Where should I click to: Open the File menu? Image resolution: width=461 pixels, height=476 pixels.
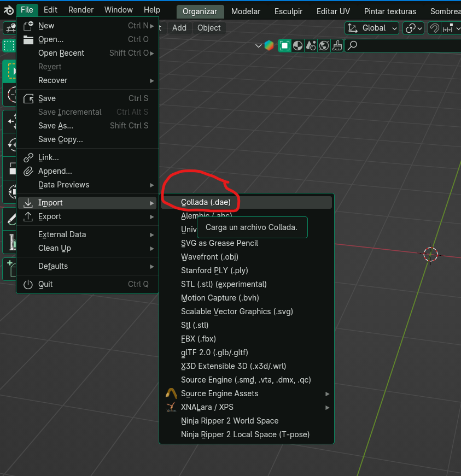coord(27,10)
